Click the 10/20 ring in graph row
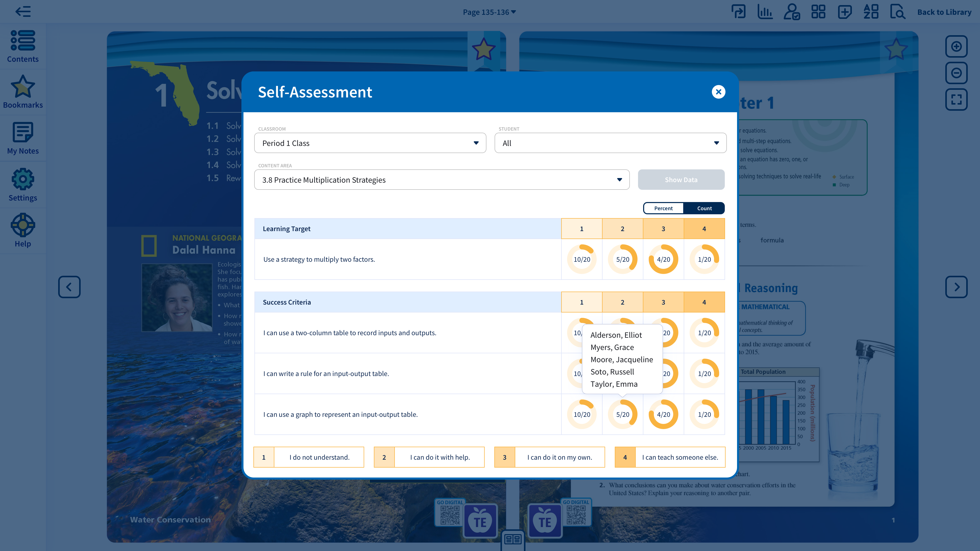980x551 pixels. pos(582,415)
